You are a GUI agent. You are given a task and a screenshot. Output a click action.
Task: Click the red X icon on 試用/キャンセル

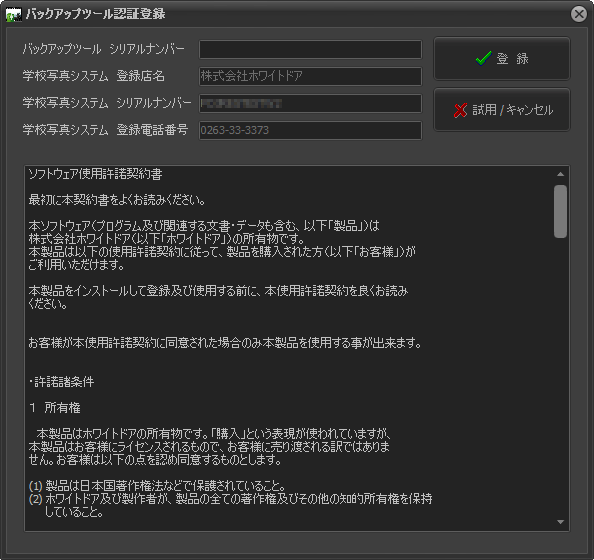click(x=460, y=110)
